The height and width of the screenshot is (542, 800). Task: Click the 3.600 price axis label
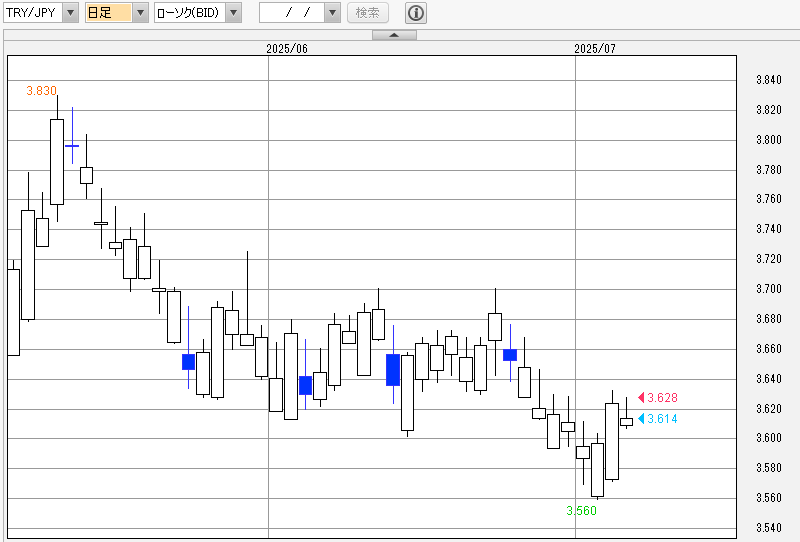tap(769, 438)
